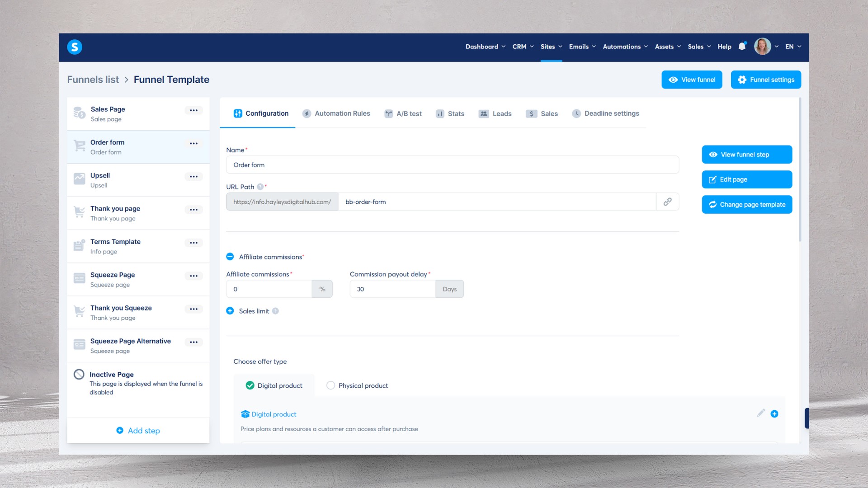Open the EN language dropdown
Screen dimensions: 868x488
point(793,47)
